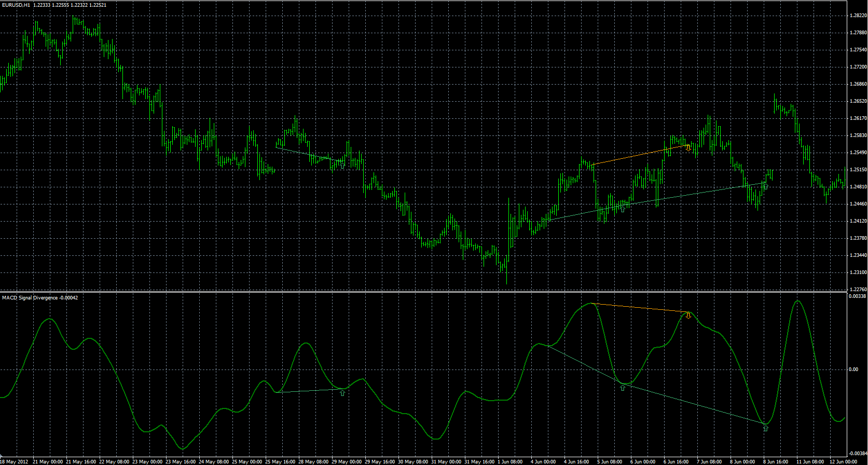Click the 22 May 08:00 time label
Viewport: 868px width, 465px height.
click(x=114, y=461)
